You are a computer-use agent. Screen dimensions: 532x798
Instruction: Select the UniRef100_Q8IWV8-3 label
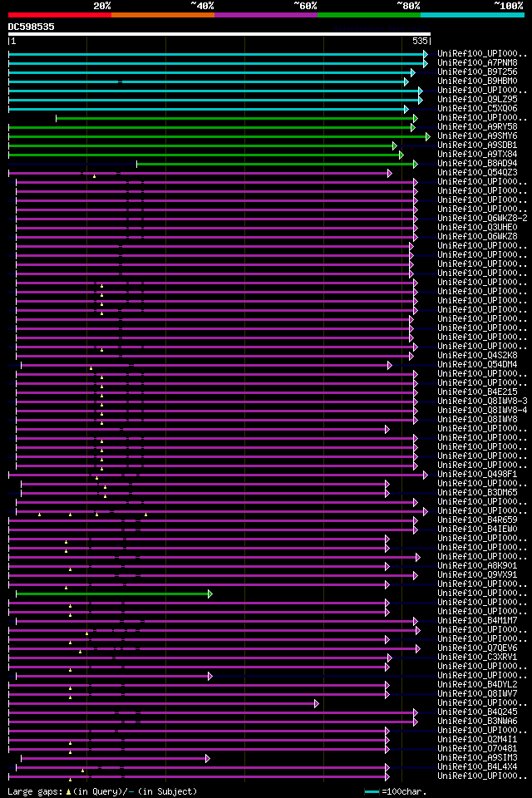tap(483, 401)
